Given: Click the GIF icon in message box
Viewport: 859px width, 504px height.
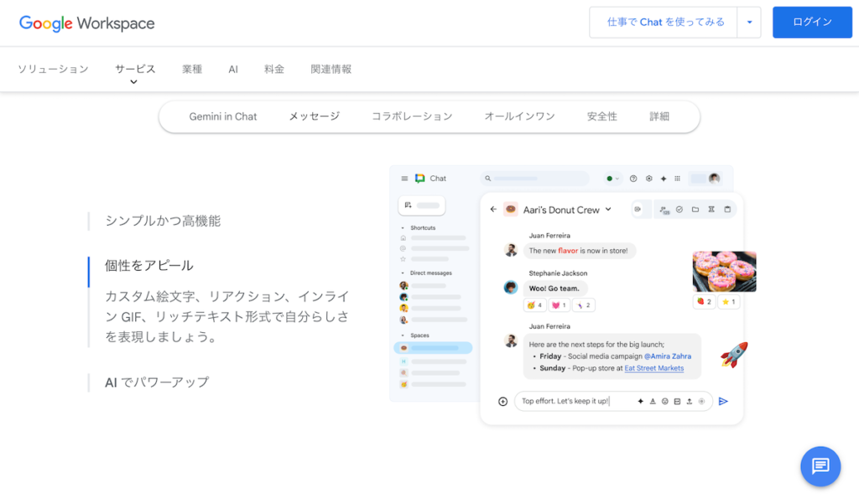Looking at the screenshot, I should (677, 402).
